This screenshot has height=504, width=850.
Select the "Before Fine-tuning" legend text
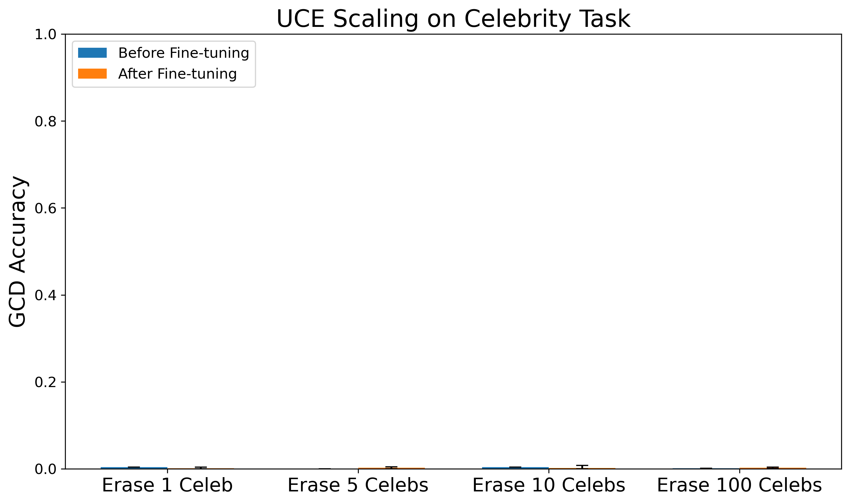[x=183, y=53]
